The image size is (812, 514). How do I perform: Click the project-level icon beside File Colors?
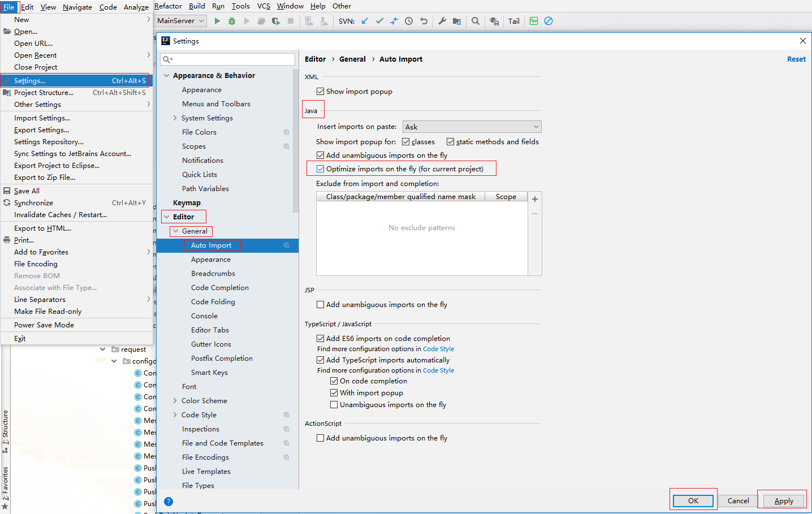(286, 132)
